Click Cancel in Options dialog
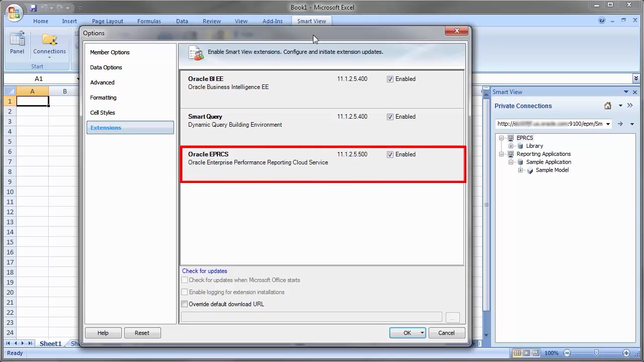 [x=446, y=333]
